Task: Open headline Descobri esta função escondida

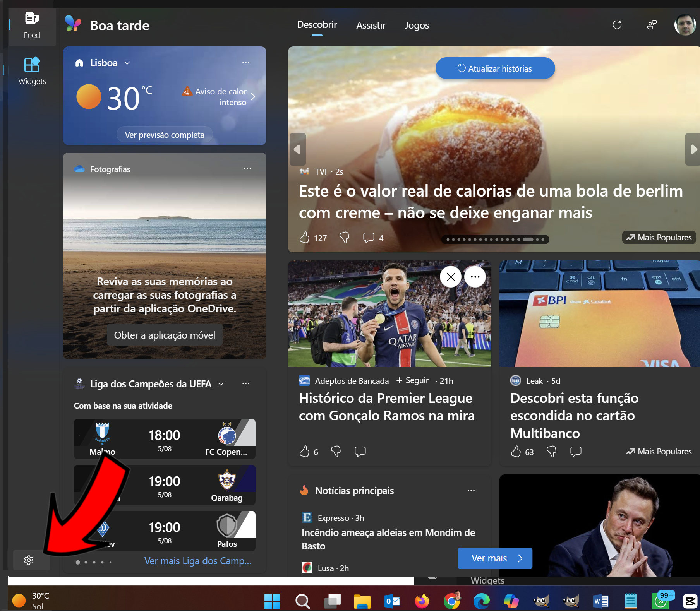Action: (574, 416)
